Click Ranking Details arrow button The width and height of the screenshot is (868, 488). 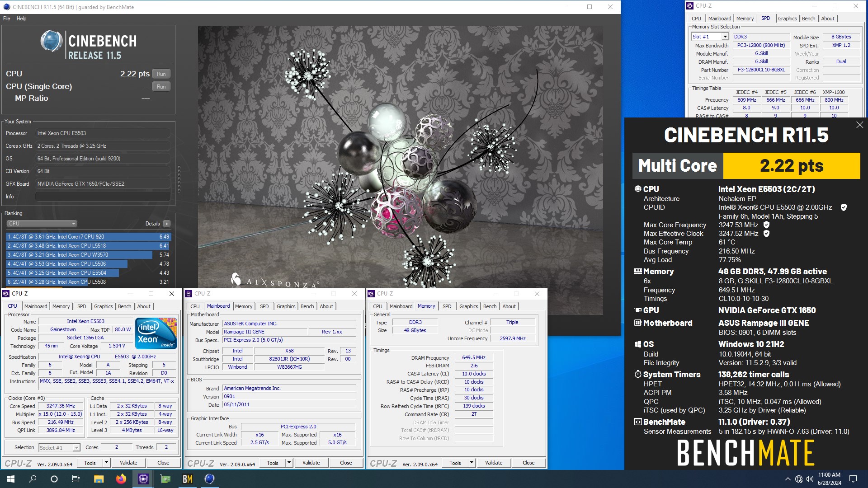click(x=167, y=224)
